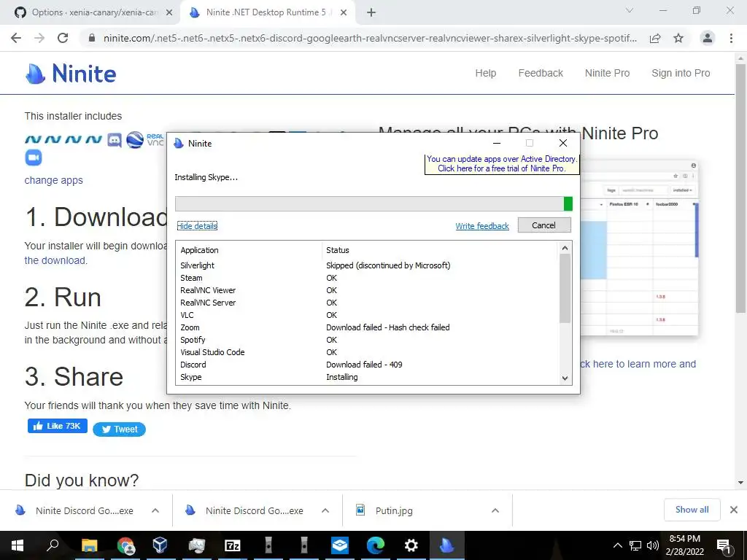Click the change apps link
The width and height of the screenshot is (747, 560).
[54, 180]
